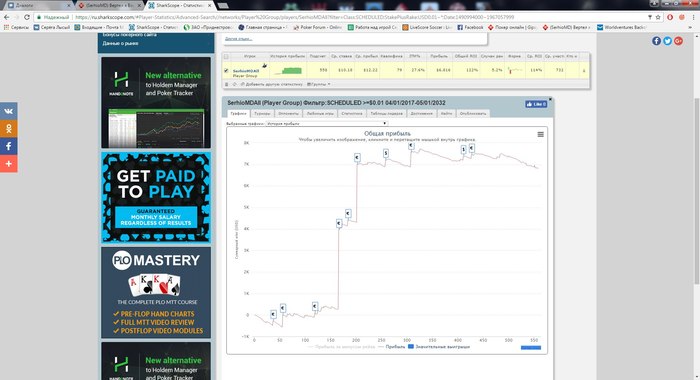700x380 pixels.
Task: Open the PLO Mastery ad banner
Action: tap(156, 292)
